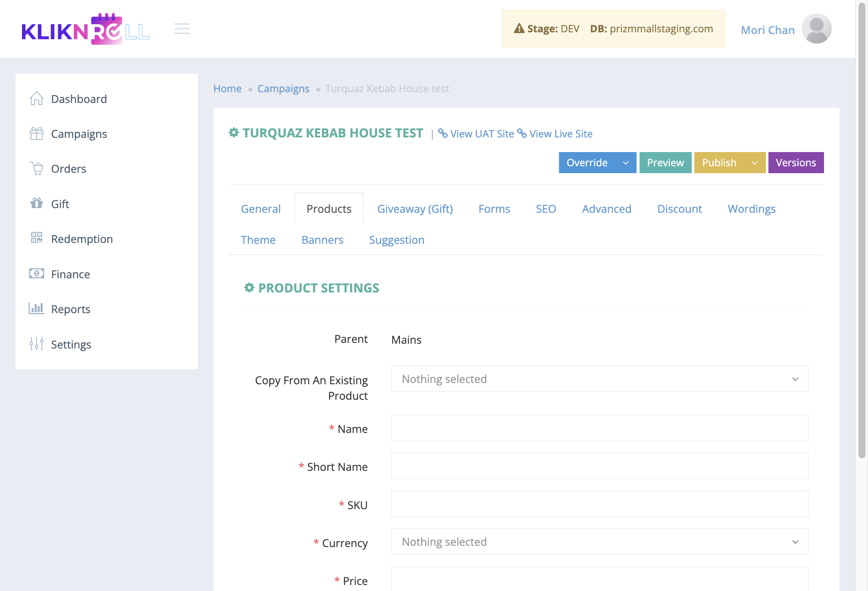Click the gear icon beside Product Settings

pos(250,288)
